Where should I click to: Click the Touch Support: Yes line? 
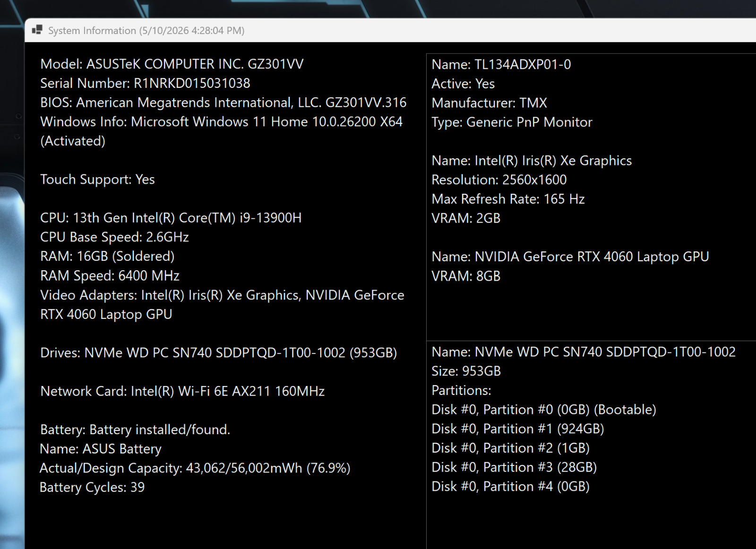pyautogui.click(x=97, y=180)
